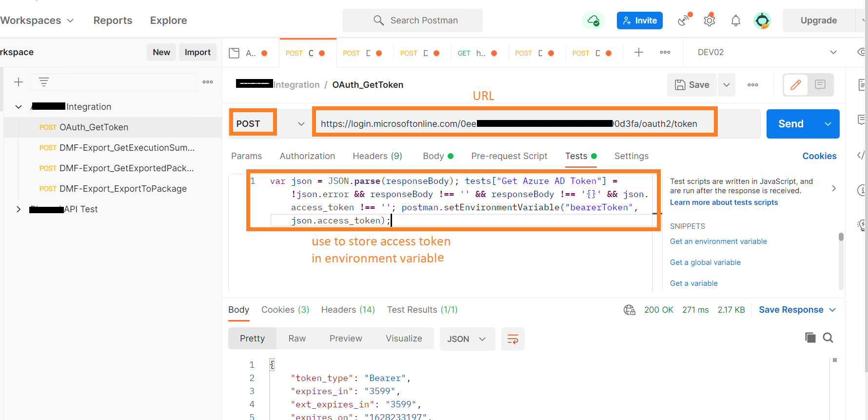Click the Send button

pyautogui.click(x=791, y=124)
